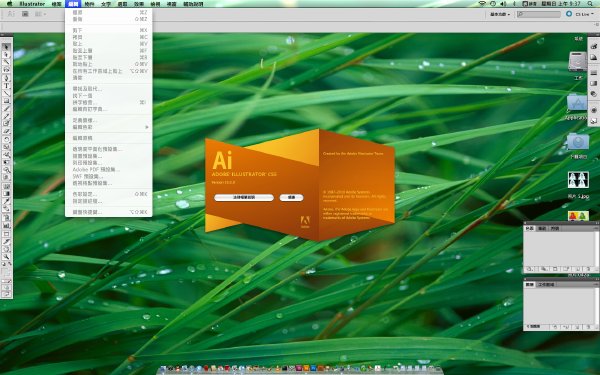The width and height of the screenshot is (600, 375).
Task: Open the Layers panel options menu
Action: click(x=596, y=284)
